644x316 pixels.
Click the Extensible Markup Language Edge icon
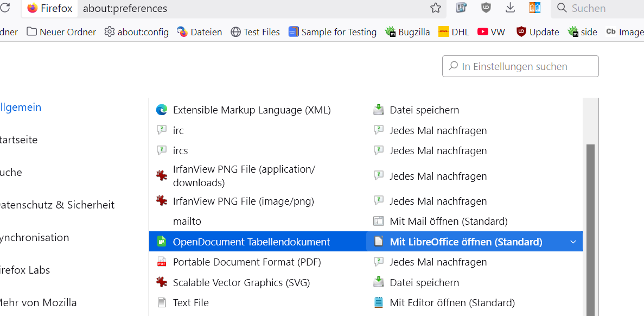click(161, 110)
